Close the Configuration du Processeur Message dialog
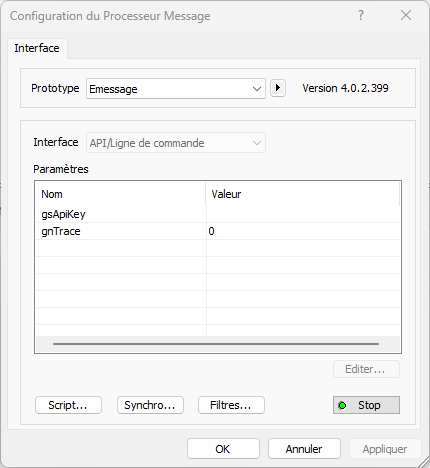This screenshot has height=468, width=430. point(406,15)
